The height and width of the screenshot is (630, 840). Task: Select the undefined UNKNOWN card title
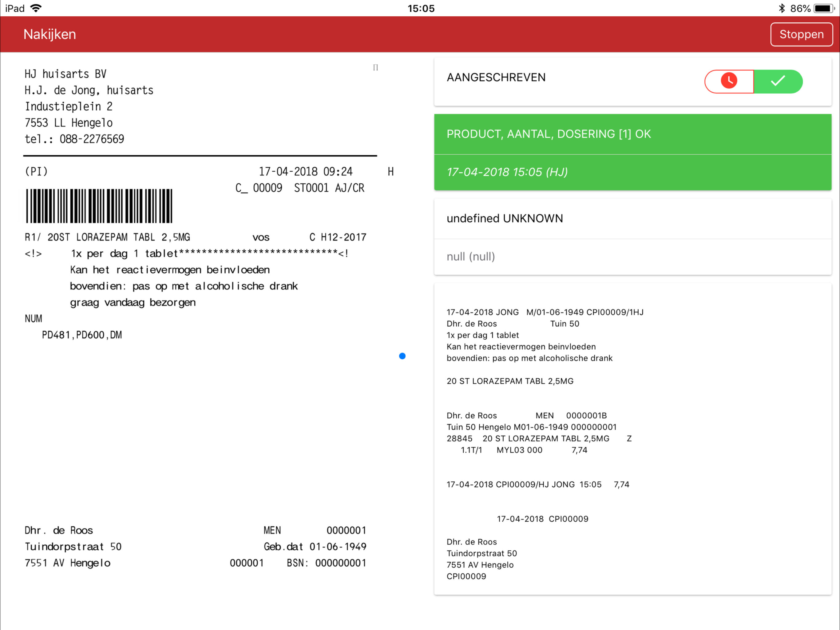point(505,218)
